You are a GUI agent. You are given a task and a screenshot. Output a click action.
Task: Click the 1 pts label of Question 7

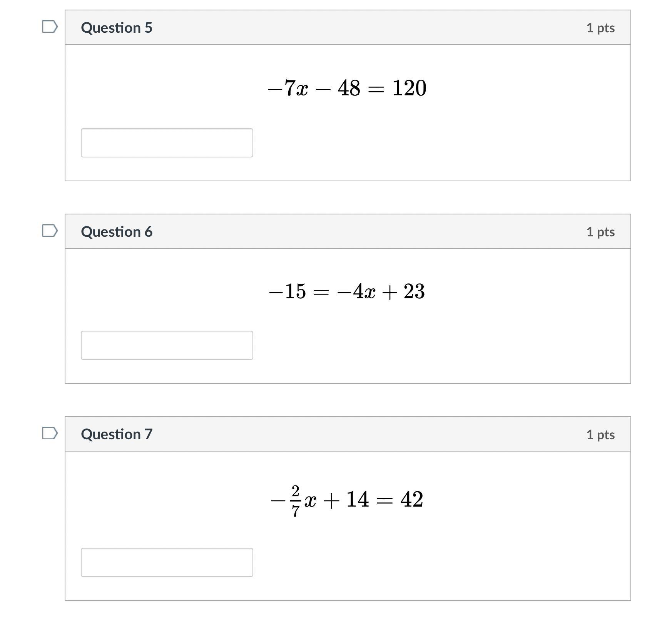point(600,435)
